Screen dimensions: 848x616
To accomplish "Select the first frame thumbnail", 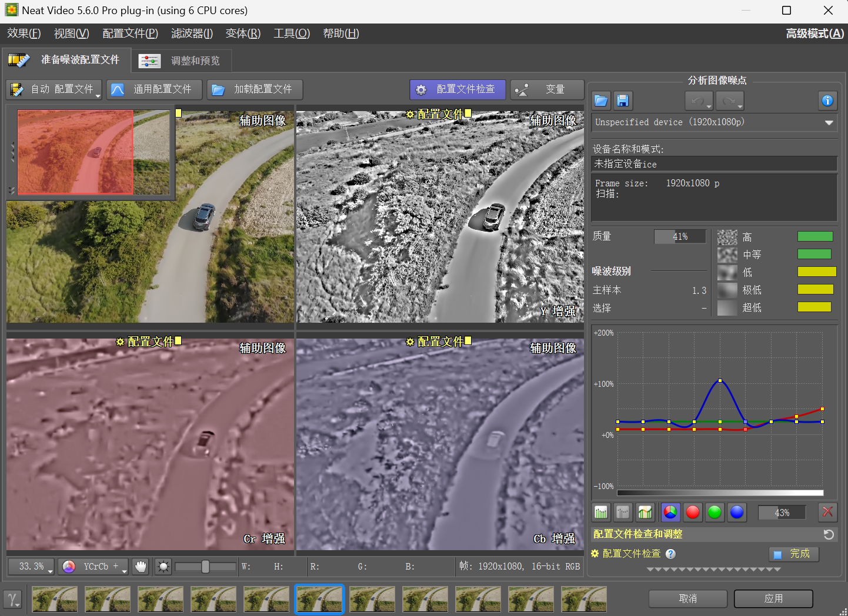I will tap(55, 599).
